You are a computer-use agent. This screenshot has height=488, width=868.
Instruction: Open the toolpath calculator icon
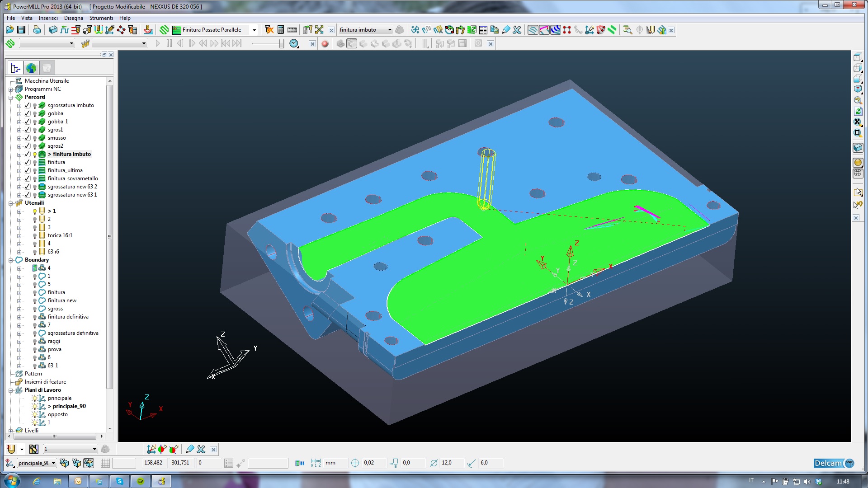pos(281,30)
